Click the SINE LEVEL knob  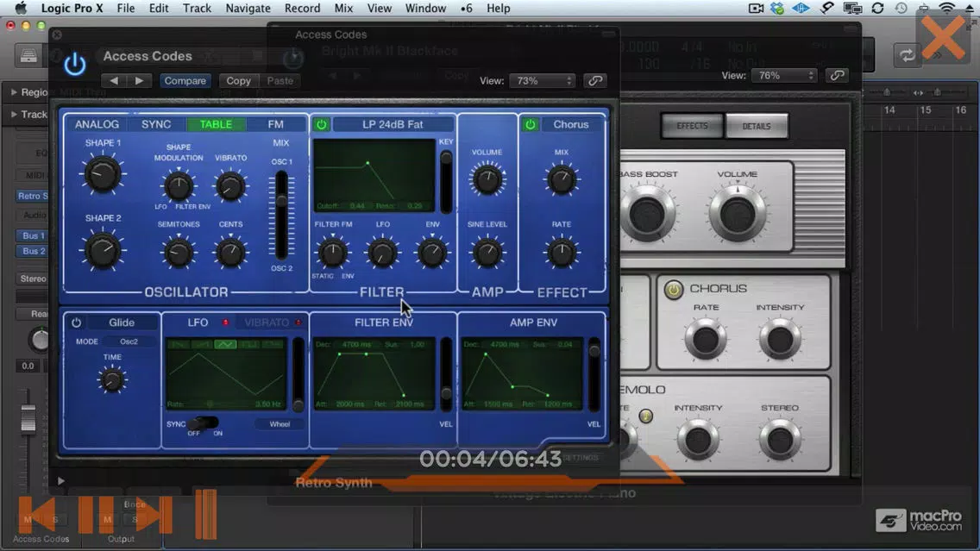pos(487,253)
